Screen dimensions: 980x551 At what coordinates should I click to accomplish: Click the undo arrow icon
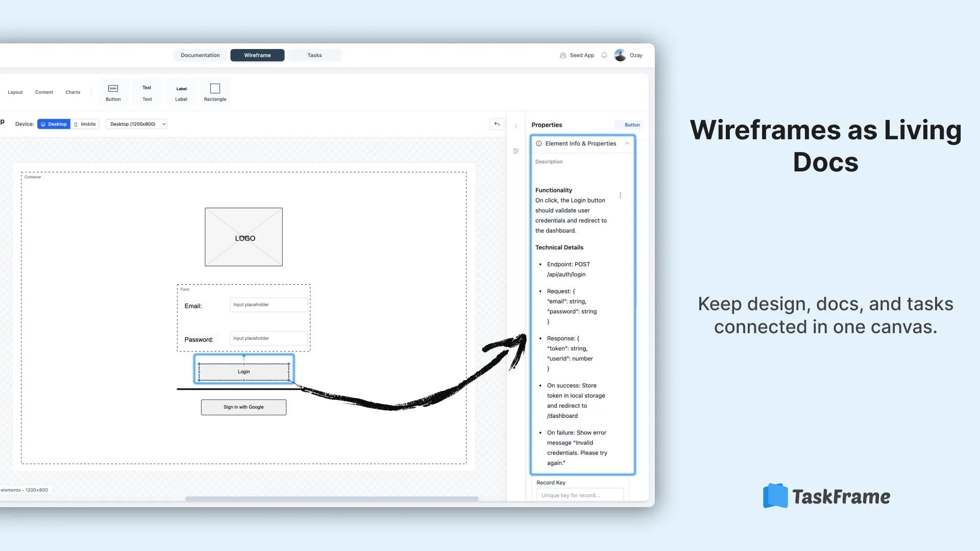[496, 124]
